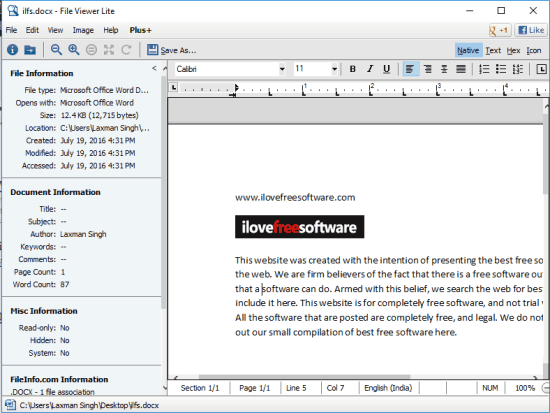550x413 pixels.
Task: Click the document's horizontal scrollbar
Action: point(304,377)
